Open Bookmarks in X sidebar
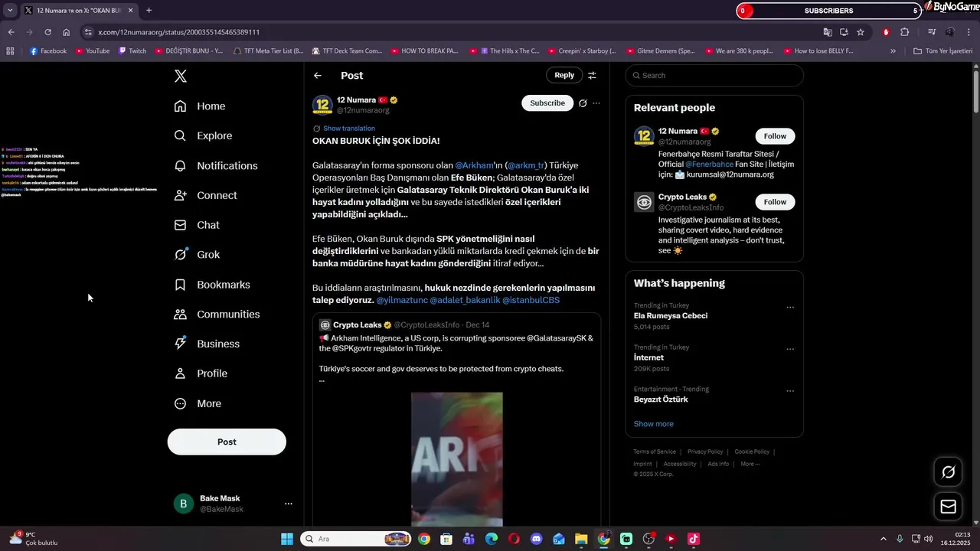This screenshot has height=551, width=980. point(212,285)
